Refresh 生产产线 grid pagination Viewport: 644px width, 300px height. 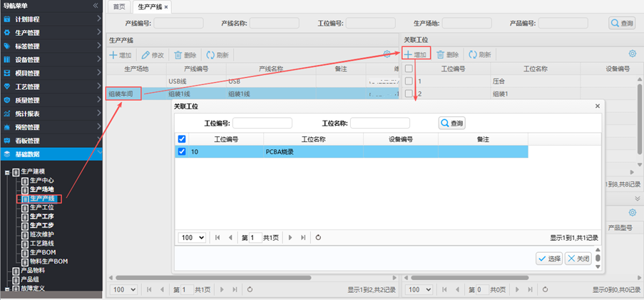[x=250, y=290]
